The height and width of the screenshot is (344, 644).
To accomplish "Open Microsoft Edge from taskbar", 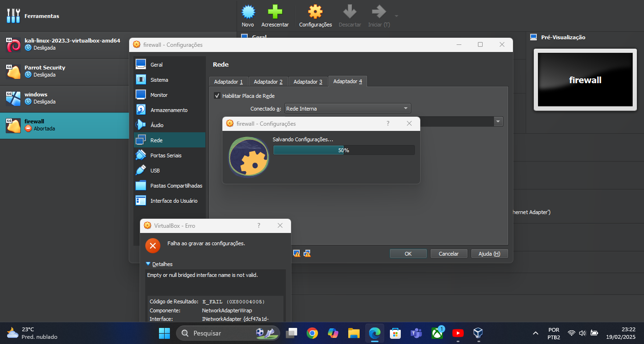I will point(374,333).
